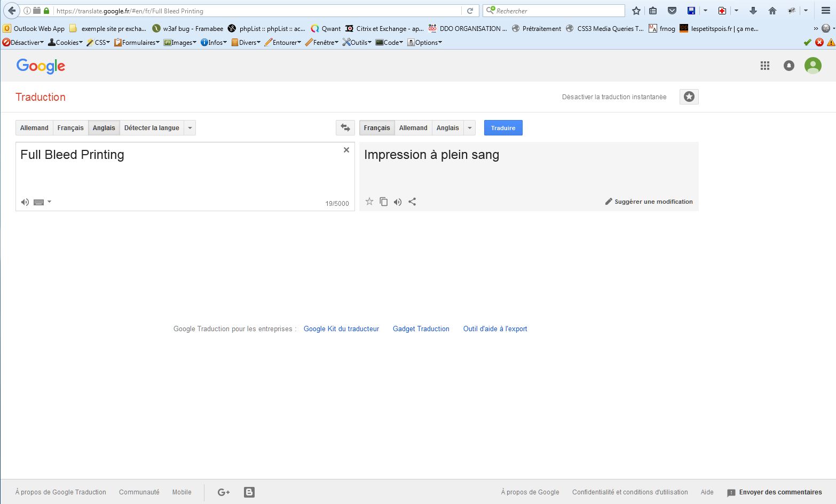Select Anglais as source language
The height and width of the screenshot is (504, 836).
104,128
